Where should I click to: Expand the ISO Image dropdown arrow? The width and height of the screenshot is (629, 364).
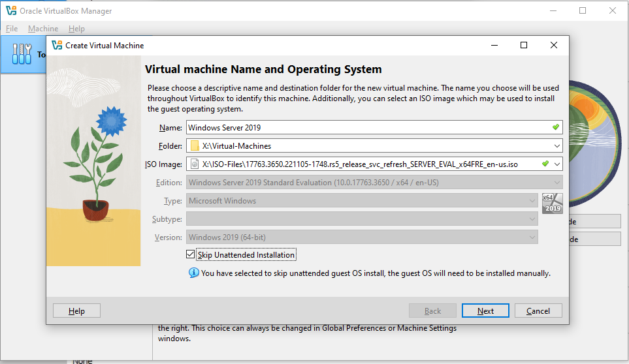click(556, 164)
